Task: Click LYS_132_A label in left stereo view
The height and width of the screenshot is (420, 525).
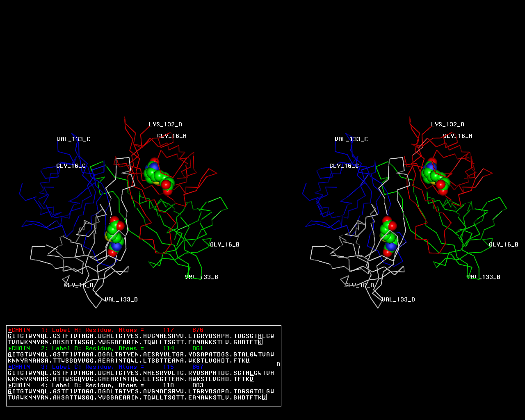Action: (165, 124)
